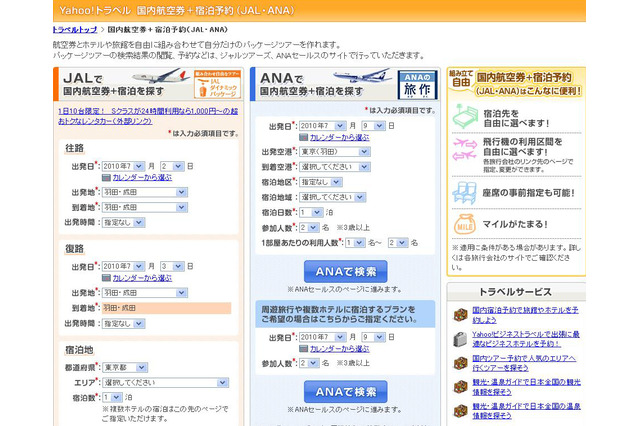Click カレンダーから選ぶ link under second ANA 出発日

tap(339, 349)
